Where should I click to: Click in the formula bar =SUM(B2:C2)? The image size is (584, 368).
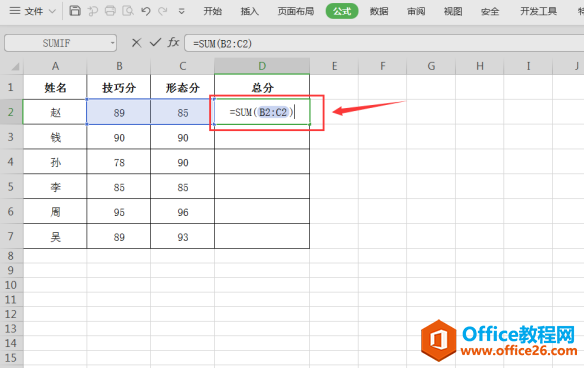[384, 44]
